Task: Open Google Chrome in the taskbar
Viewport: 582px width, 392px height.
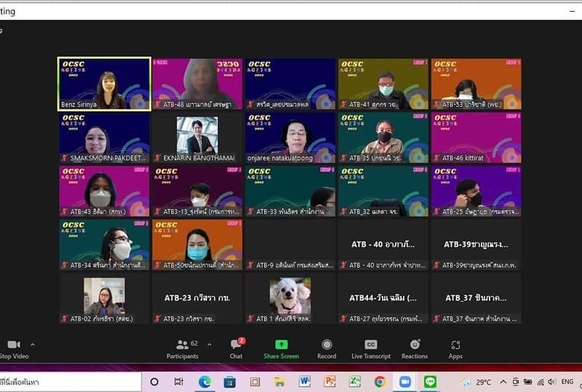Action: tap(380, 381)
